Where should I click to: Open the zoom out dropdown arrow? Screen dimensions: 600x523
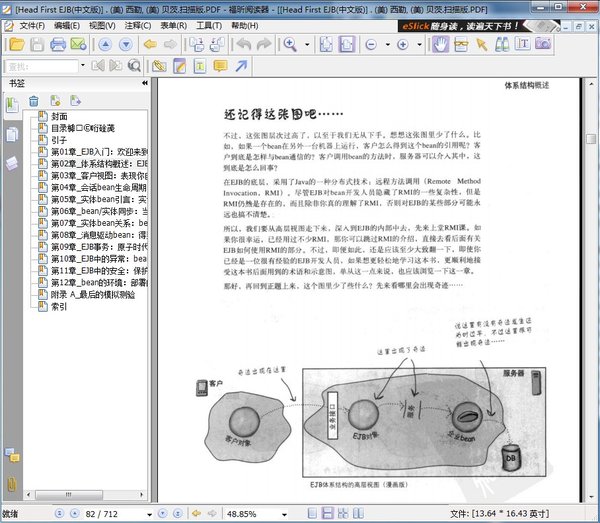[387, 45]
